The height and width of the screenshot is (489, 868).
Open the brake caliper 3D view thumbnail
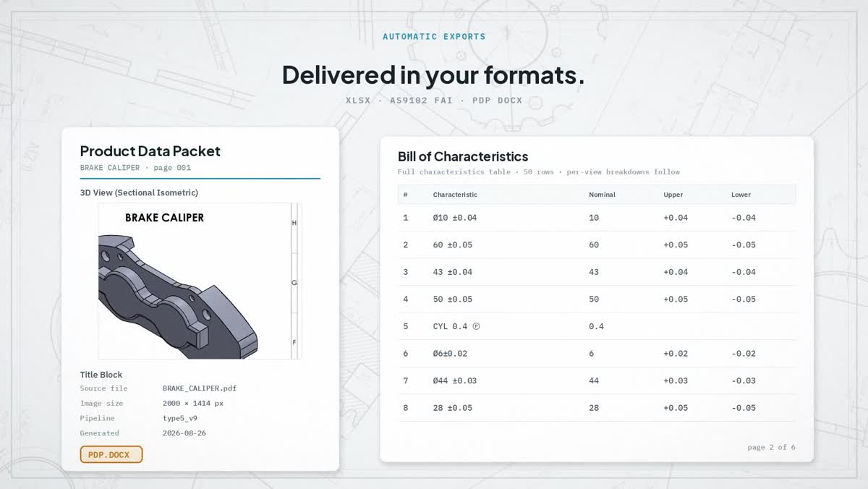[x=200, y=281]
